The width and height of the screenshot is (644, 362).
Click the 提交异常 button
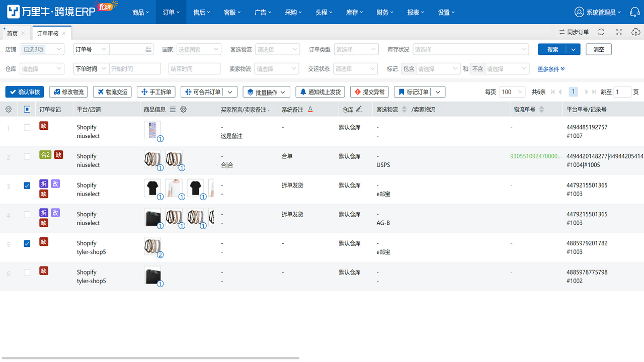369,92
